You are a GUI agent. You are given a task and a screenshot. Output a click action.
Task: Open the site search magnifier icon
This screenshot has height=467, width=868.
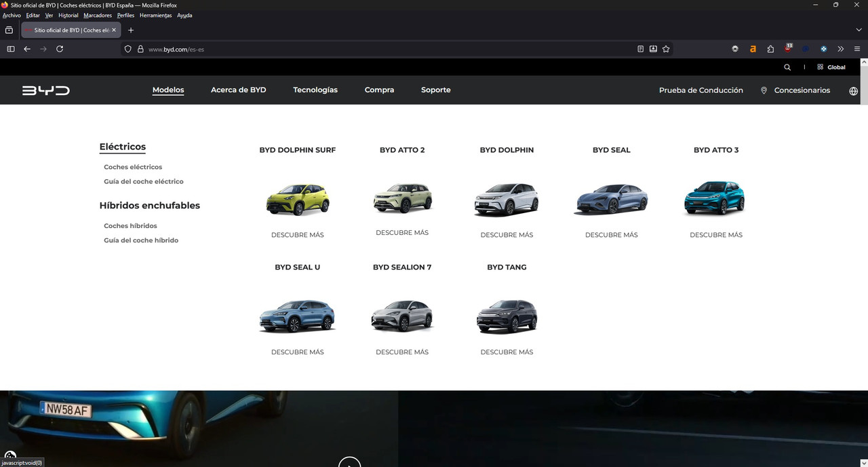click(787, 67)
